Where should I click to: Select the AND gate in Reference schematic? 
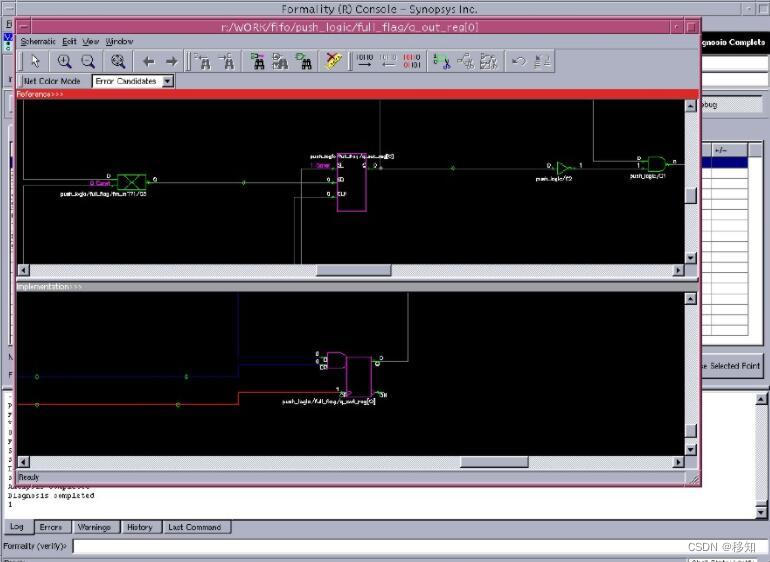pyautogui.click(x=657, y=164)
